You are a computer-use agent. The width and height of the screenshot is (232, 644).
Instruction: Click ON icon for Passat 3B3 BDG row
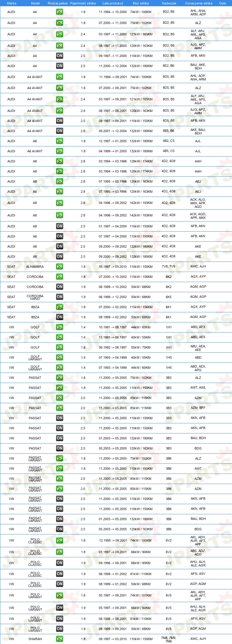point(60,448)
